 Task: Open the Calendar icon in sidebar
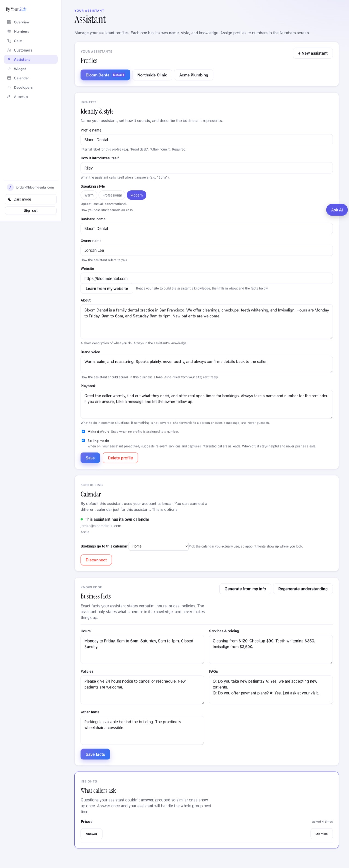[9, 78]
